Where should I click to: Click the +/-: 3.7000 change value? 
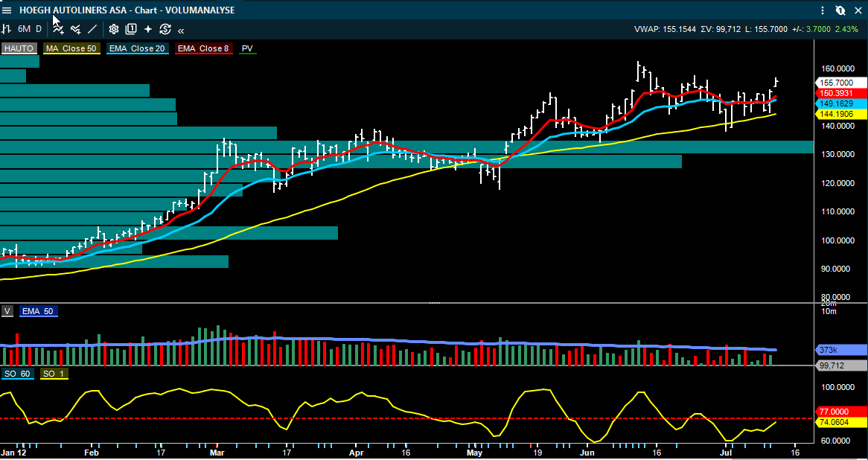[811, 29]
